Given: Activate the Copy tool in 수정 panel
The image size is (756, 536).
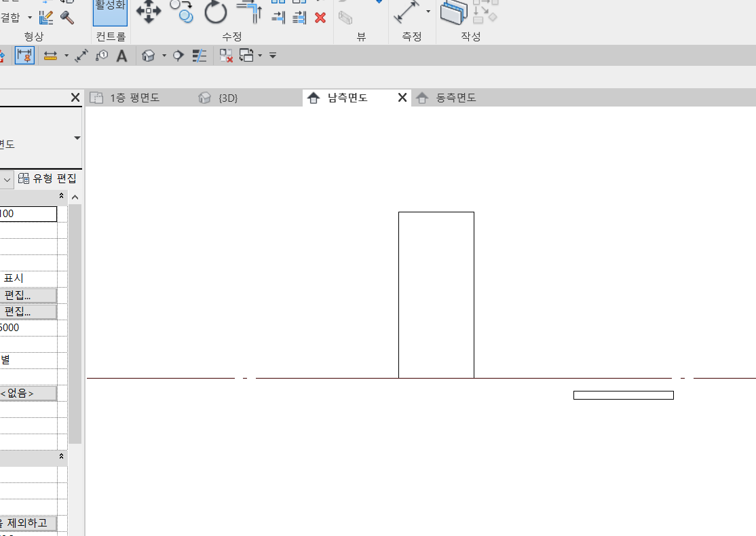Looking at the screenshot, I should [181, 11].
